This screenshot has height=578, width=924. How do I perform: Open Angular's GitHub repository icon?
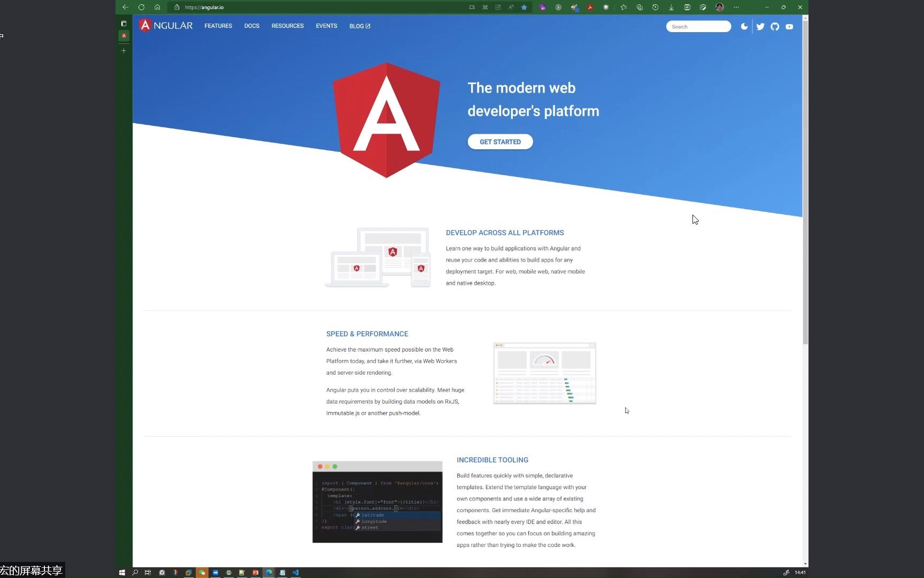click(x=775, y=26)
